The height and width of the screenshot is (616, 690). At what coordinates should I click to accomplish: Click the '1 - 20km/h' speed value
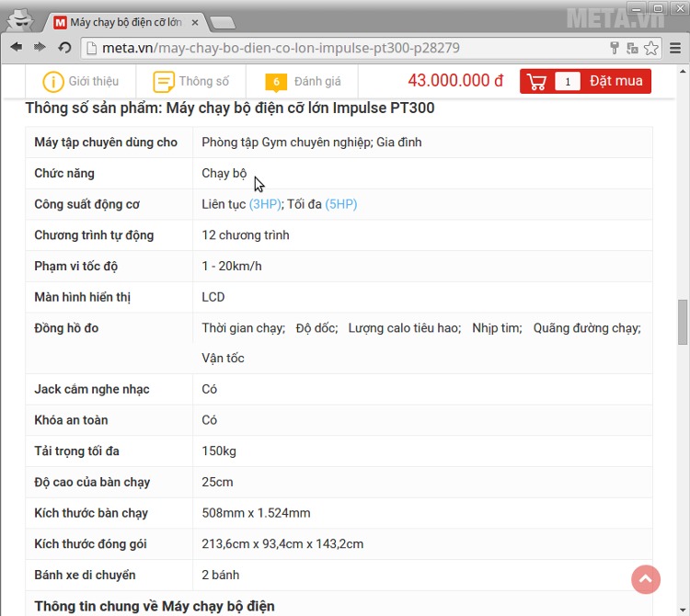(232, 267)
